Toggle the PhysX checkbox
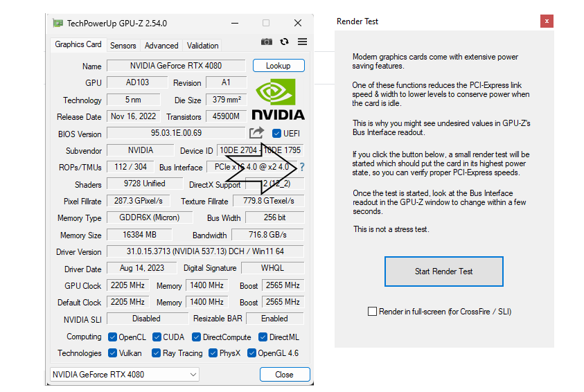584x392 pixels. click(213, 353)
